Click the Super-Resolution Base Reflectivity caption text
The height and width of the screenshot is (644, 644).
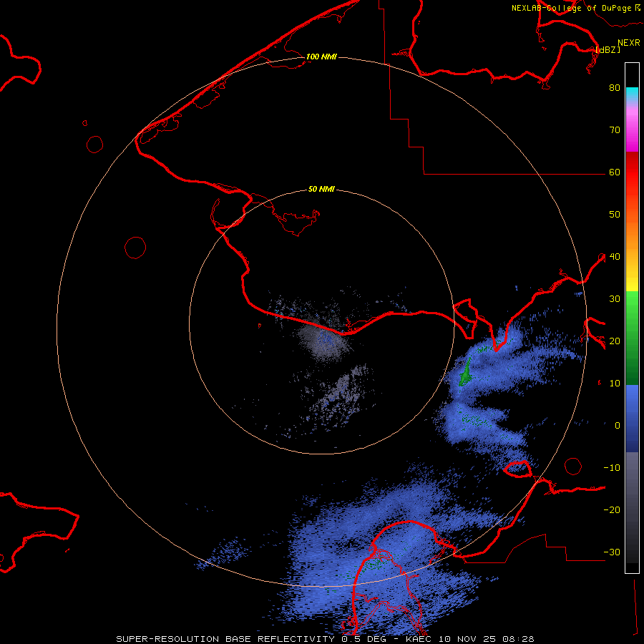point(225,639)
